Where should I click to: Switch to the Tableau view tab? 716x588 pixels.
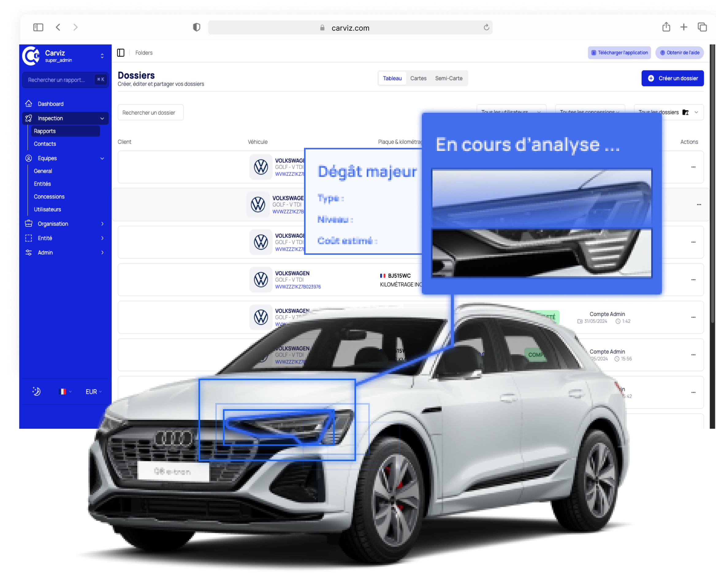point(392,78)
